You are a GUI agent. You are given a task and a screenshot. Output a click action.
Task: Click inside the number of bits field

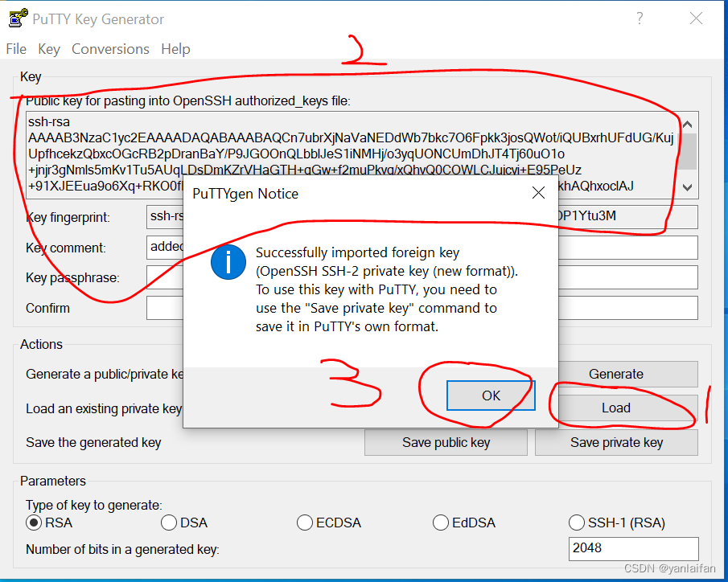pos(634,549)
